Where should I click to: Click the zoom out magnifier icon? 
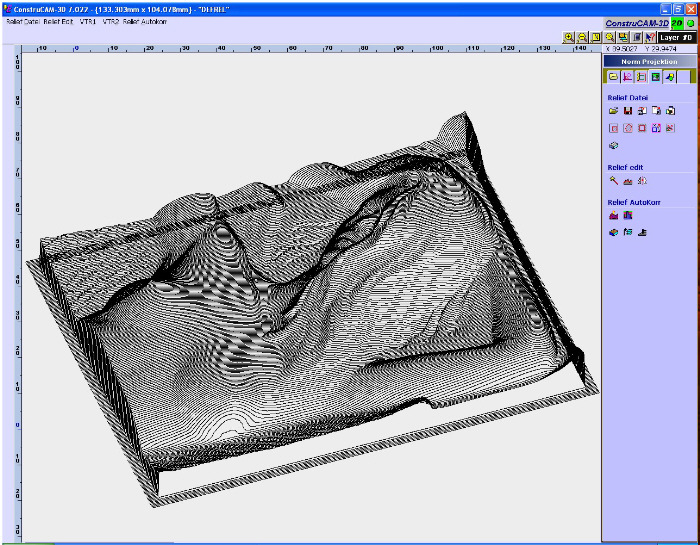pyautogui.click(x=582, y=37)
